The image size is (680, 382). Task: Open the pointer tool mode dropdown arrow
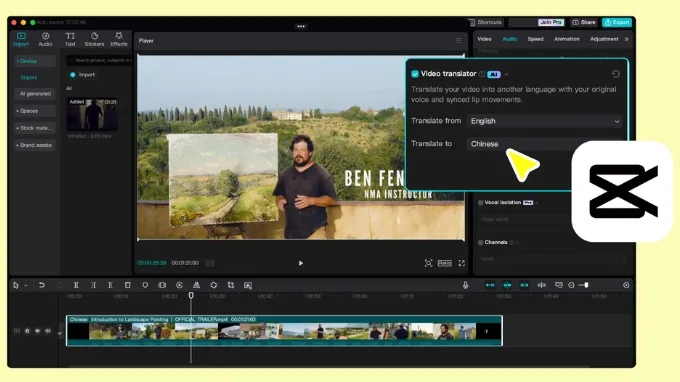pyautogui.click(x=26, y=285)
